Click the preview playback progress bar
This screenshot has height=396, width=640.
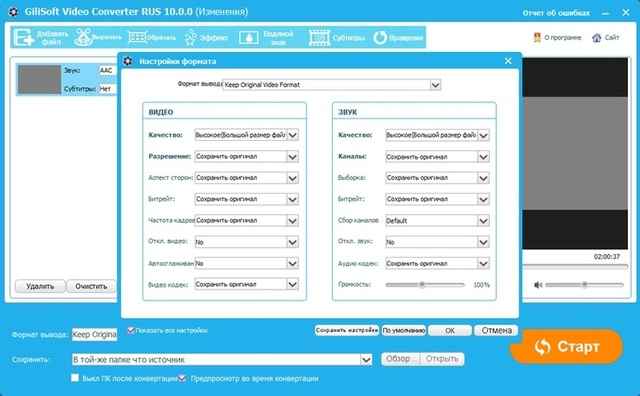point(575,267)
